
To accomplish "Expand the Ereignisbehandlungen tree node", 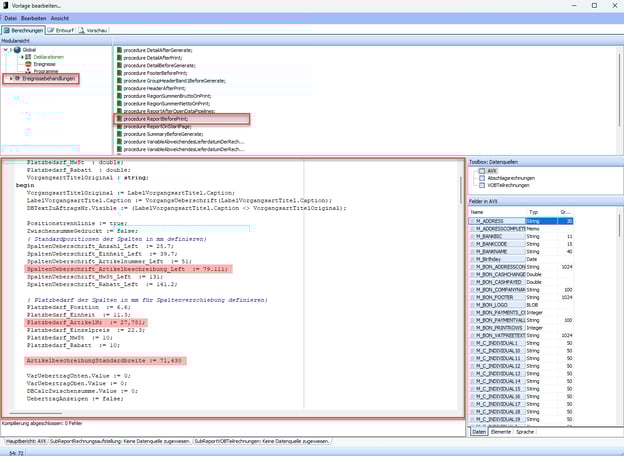I will pyautogui.click(x=11, y=78).
